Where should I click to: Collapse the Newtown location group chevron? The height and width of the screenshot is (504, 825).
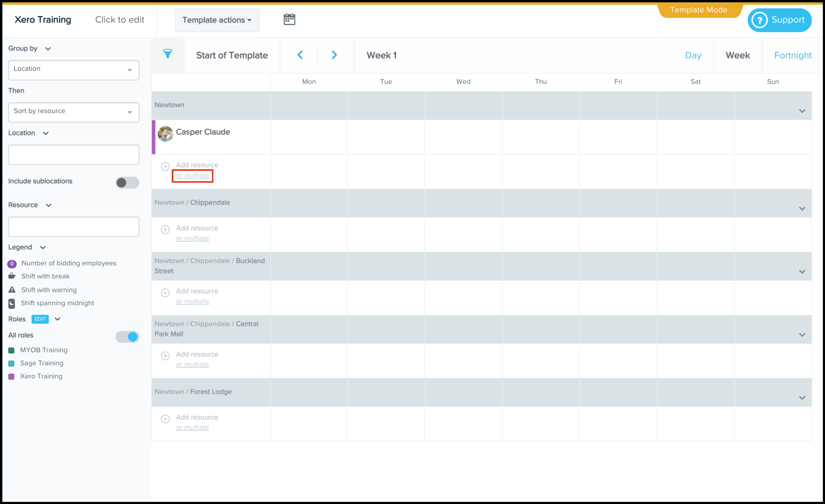802,111
